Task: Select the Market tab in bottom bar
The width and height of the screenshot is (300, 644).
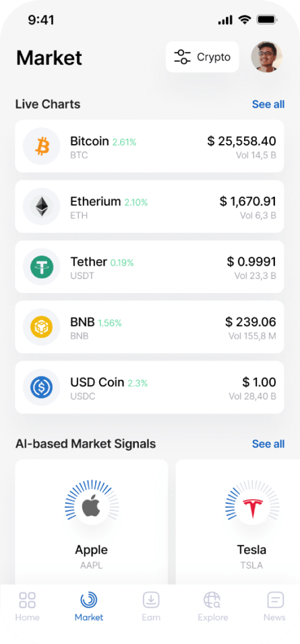Action: pyautogui.click(x=89, y=606)
